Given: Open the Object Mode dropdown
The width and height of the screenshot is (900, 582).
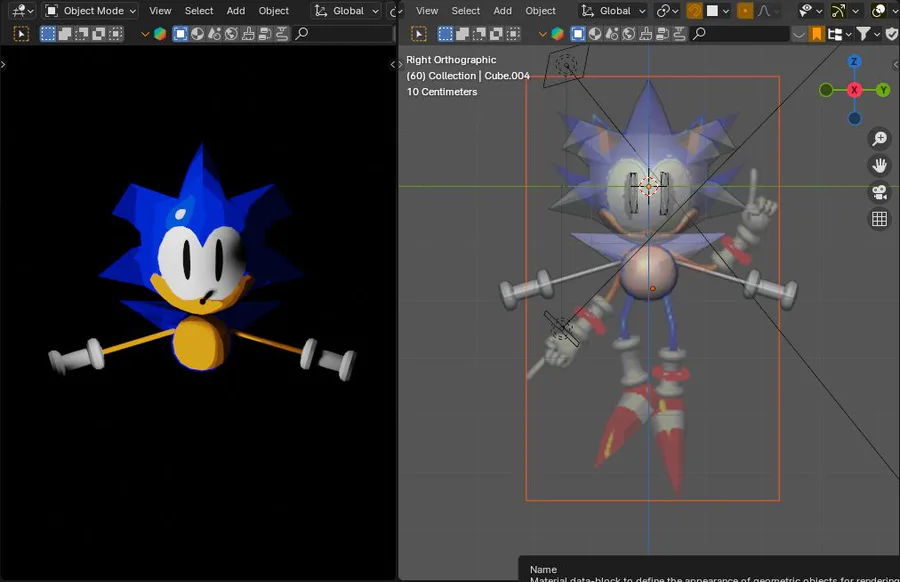Looking at the screenshot, I should tap(91, 10).
